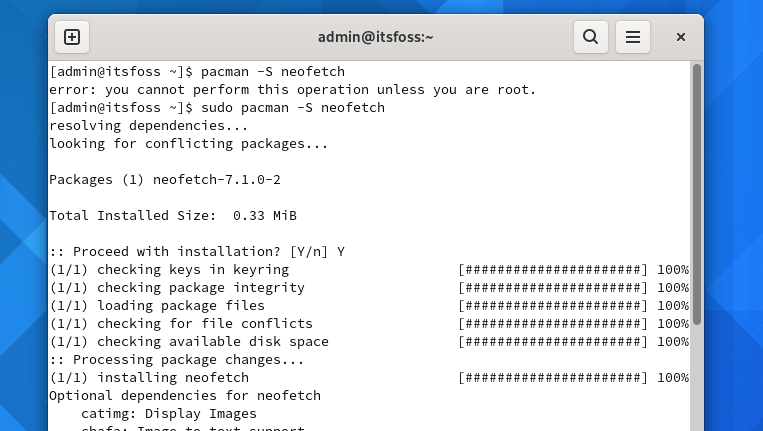Close the terminal window
The height and width of the screenshot is (431, 763).
(681, 37)
